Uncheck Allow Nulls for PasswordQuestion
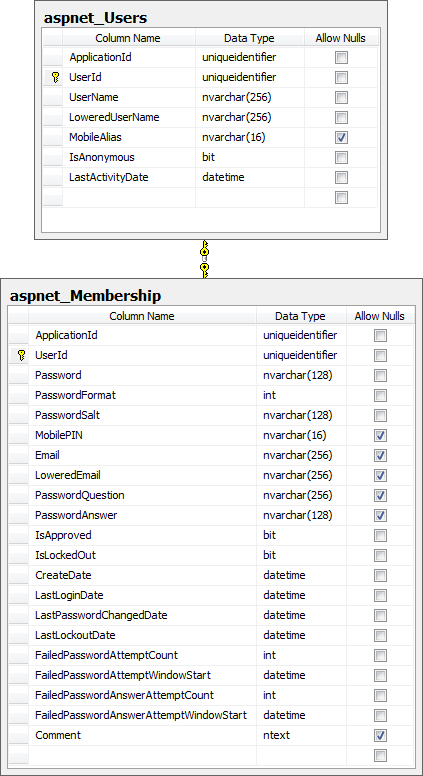423x776 pixels. [380, 495]
